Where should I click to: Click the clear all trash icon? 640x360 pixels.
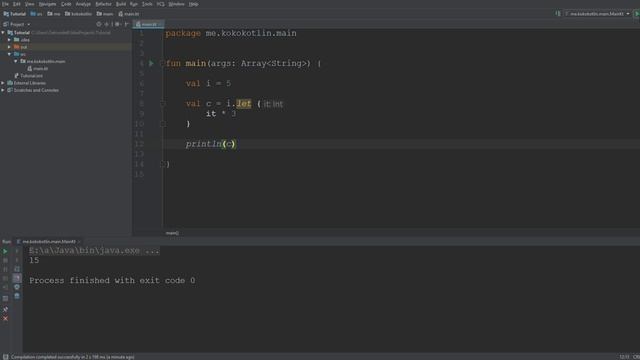coord(17,296)
